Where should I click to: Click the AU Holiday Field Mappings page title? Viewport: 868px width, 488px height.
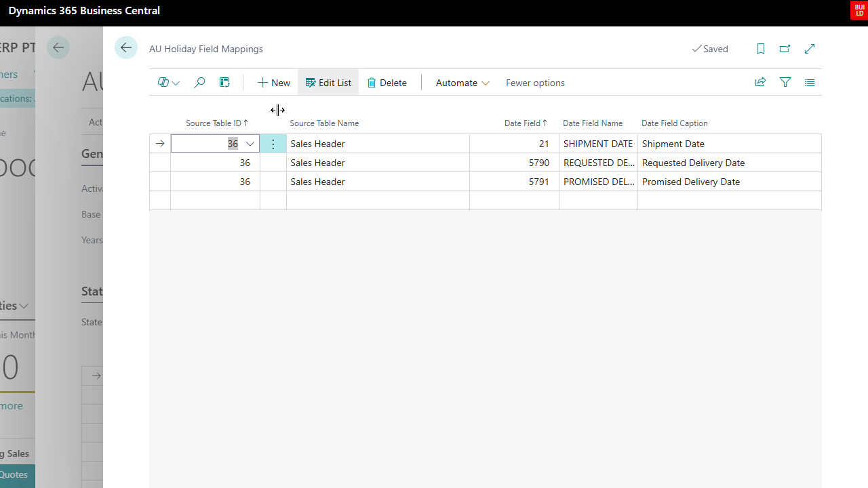coord(206,49)
